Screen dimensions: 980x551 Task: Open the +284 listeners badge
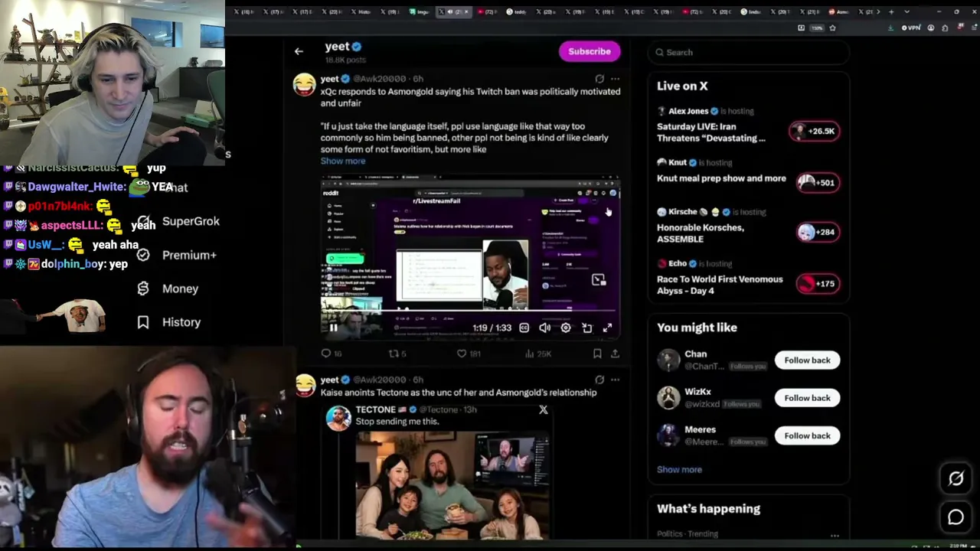coord(816,232)
